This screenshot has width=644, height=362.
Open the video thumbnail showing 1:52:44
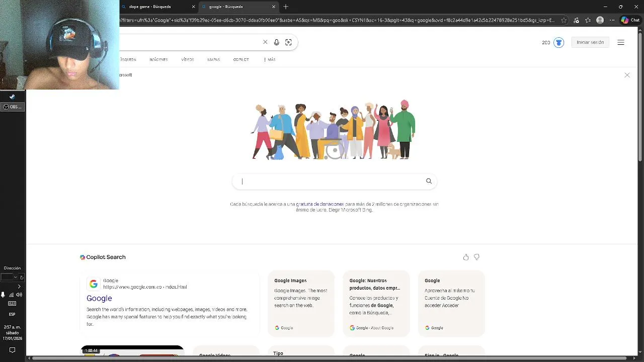(x=132, y=351)
